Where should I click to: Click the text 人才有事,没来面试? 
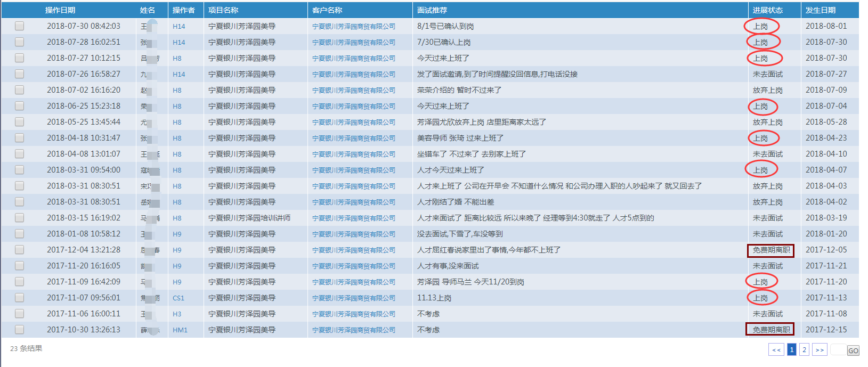coord(448,266)
